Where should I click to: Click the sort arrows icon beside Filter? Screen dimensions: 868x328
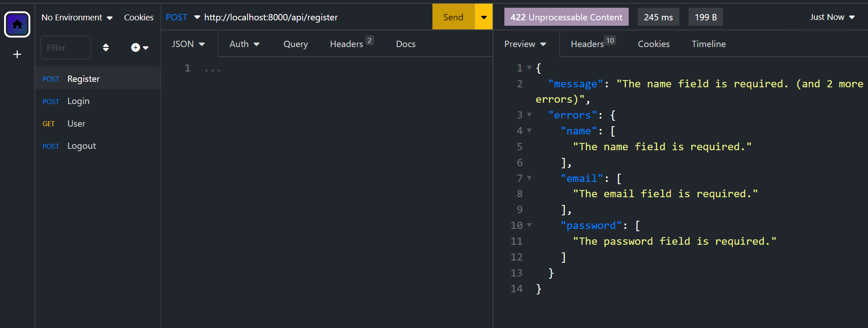click(x=106, y=48)
